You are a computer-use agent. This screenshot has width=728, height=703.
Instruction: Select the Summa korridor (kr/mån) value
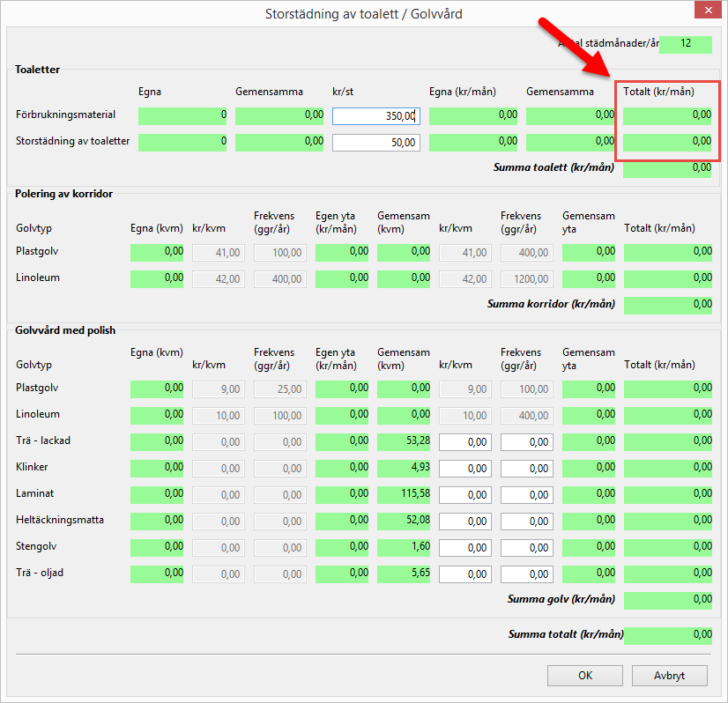667,305
